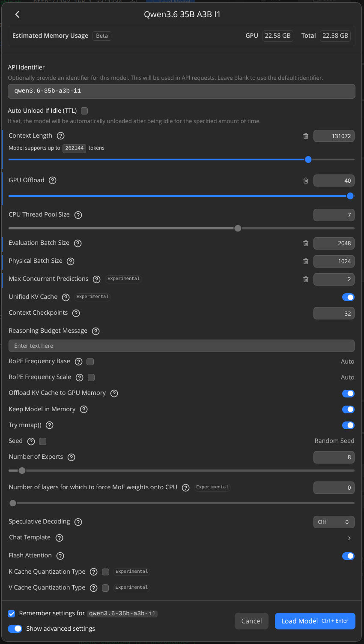Go back using the left chevron arrow
The width and height of the screenshot is (364, 644).
[x=18, y=14]
